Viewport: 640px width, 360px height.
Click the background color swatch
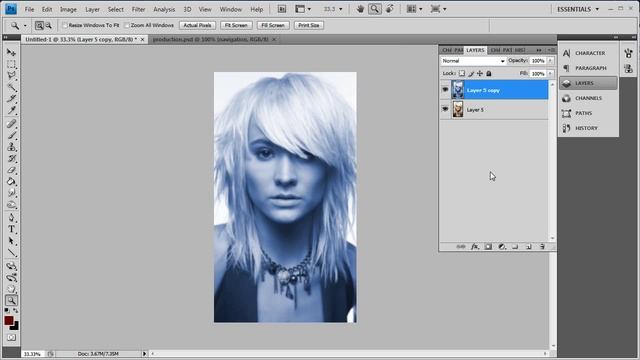pos(16,327)
